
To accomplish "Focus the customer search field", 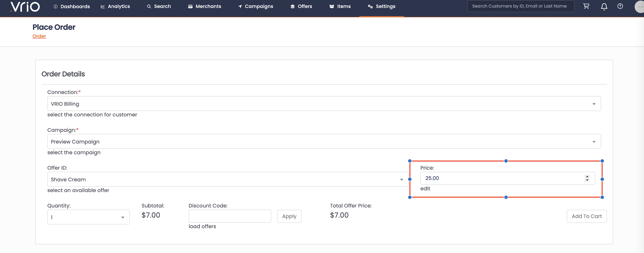I will pos(521,6).
